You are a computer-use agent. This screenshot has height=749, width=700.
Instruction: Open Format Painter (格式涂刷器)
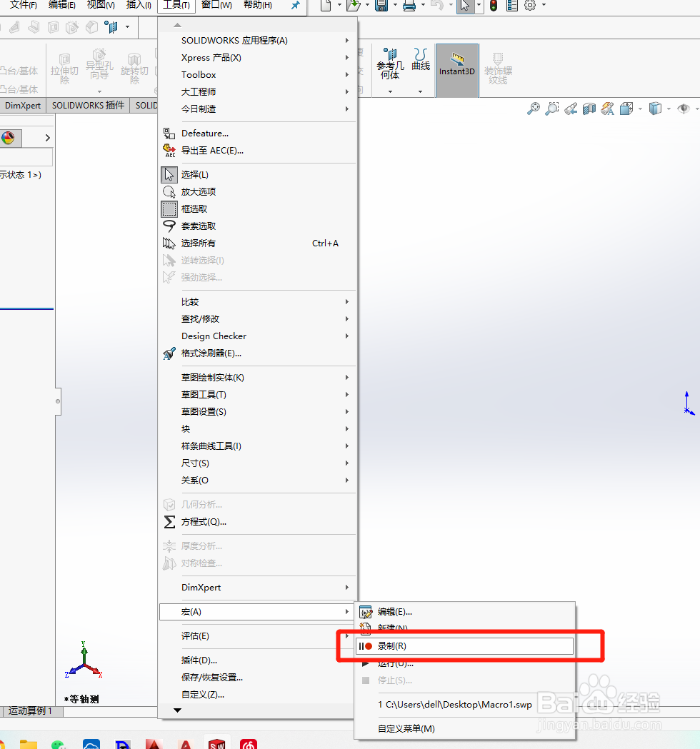(x=258, y=353)
